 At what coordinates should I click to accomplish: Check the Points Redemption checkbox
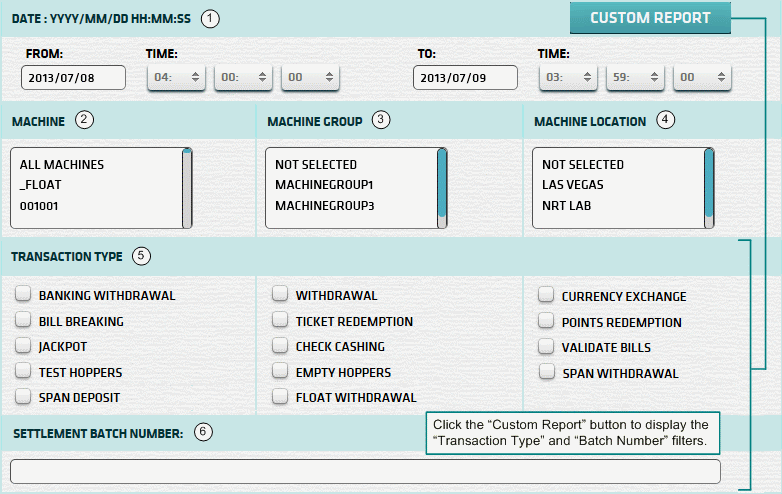546,321
